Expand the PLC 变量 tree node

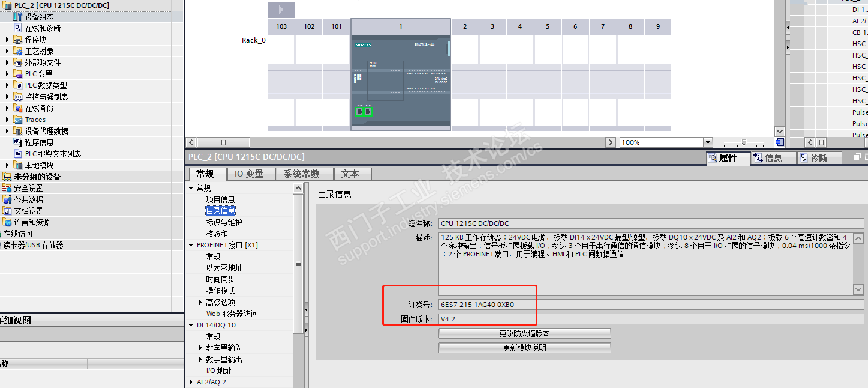tap(7, 74)
